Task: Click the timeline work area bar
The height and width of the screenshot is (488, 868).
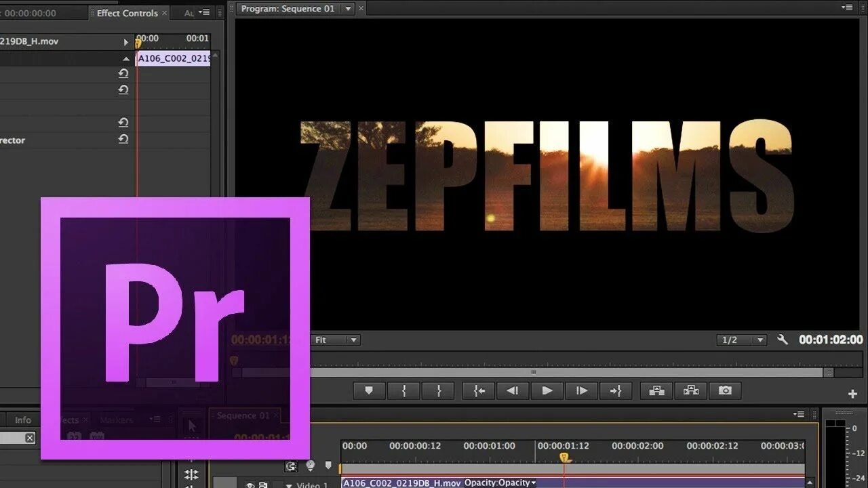Action: pos(573,468)
